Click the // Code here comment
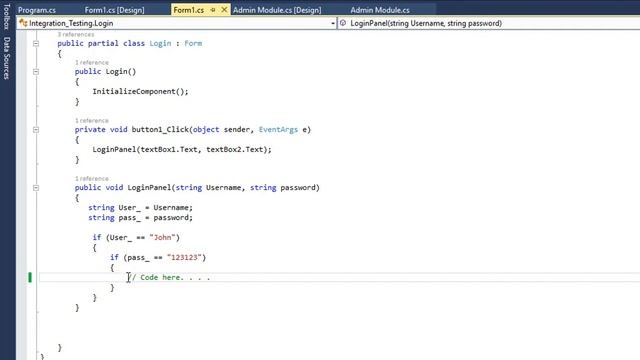This screenshot has width=640, height=360. click(169, 278)
